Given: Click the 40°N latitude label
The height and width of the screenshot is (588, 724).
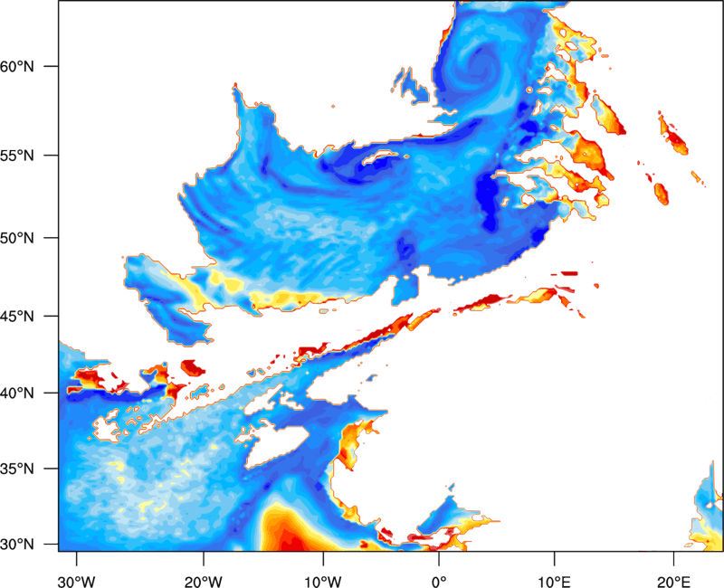Looking at the screenshot, I should [x=17, y=394].
